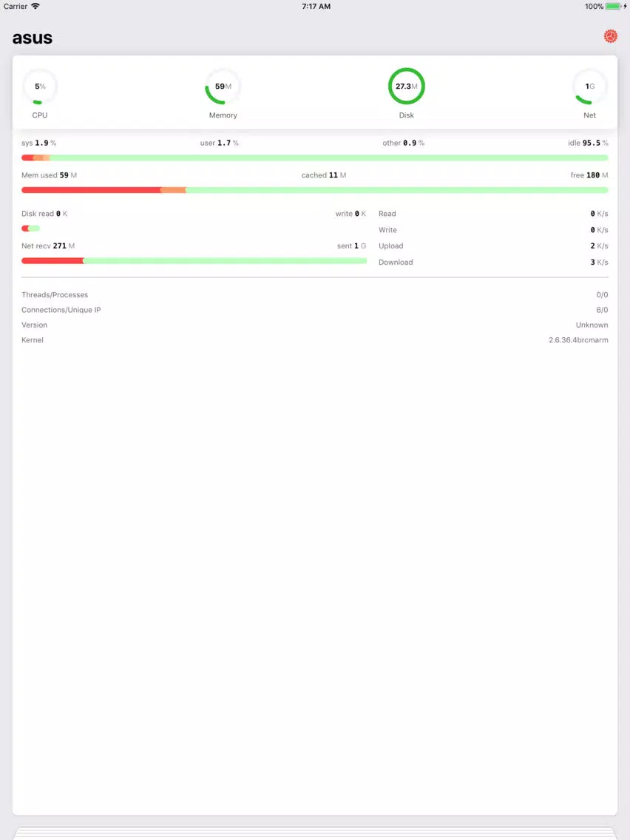Viewport: 630px width, 840px height.
Task: Click the Write speed row label
Action: (x=388, y=230)
